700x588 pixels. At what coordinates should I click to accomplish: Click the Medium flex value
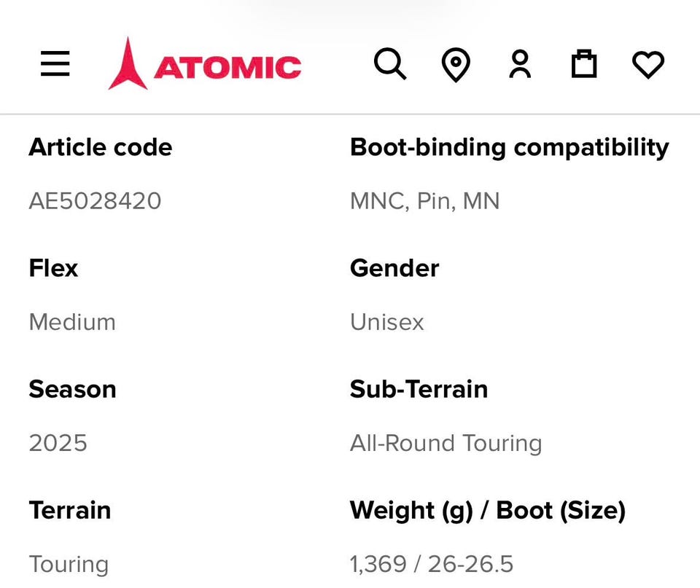point(72,321)
